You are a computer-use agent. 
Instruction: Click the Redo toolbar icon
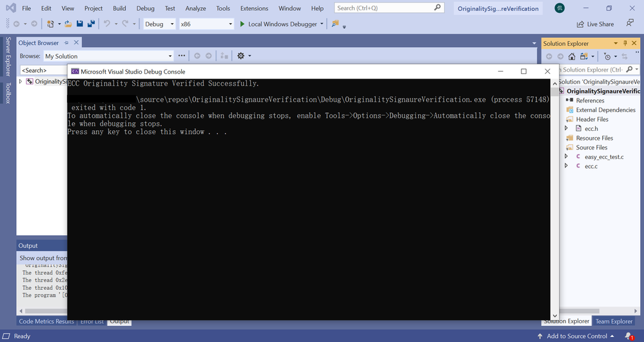click(x=125, y=24)
